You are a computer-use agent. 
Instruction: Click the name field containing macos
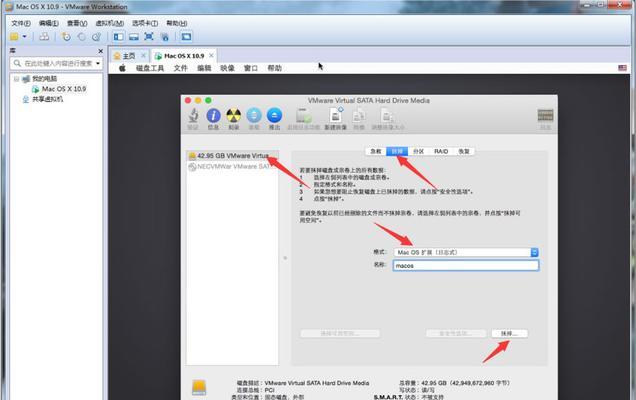point(466,265)
